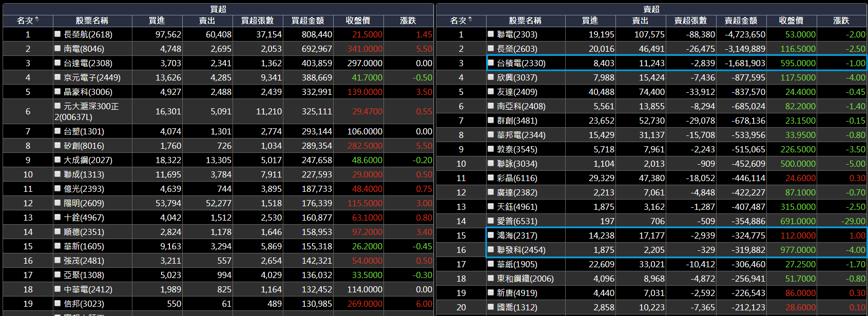Open stock 敦泰(3545)

pyautogui.click(x=517, y=149)
